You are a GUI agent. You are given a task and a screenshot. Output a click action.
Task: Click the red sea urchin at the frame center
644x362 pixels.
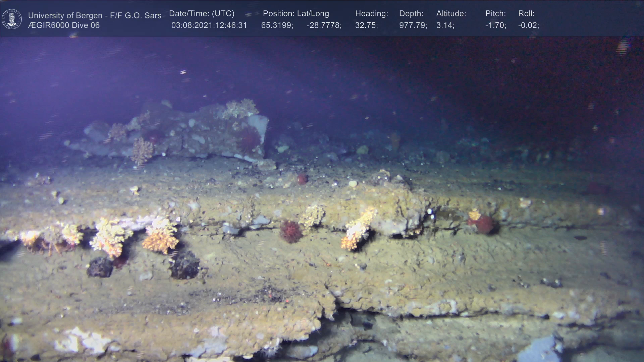pyautogui.click(x=290, y=231)
